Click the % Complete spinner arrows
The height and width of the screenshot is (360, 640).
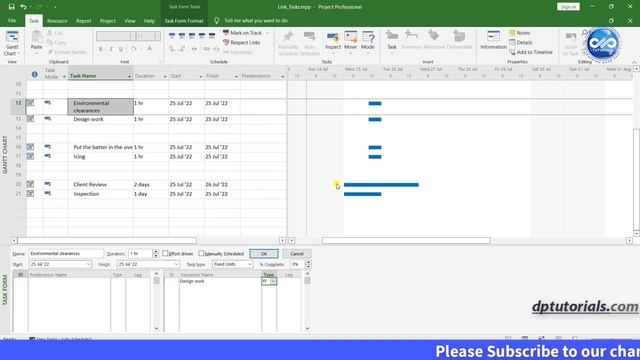pyautogui.click(x=308, y=264)
